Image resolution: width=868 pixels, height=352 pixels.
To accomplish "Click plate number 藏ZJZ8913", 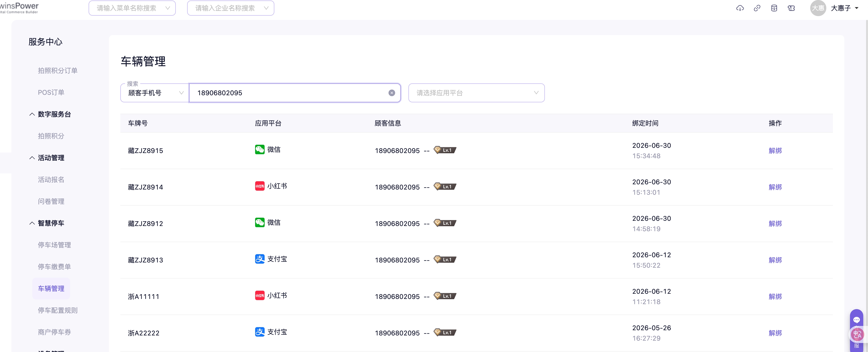I will point(145,260).
